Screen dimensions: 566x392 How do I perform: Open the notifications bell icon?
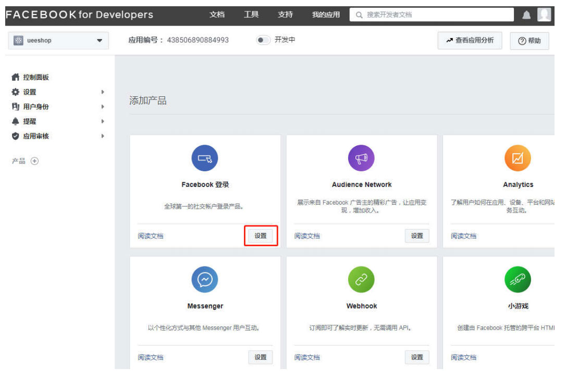526,15
